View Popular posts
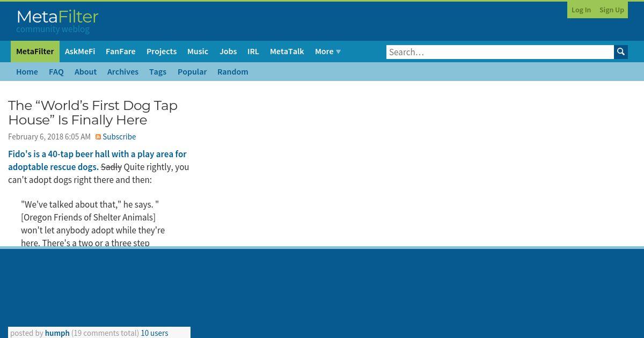The image size is (644, 338). tap(192, 71)
